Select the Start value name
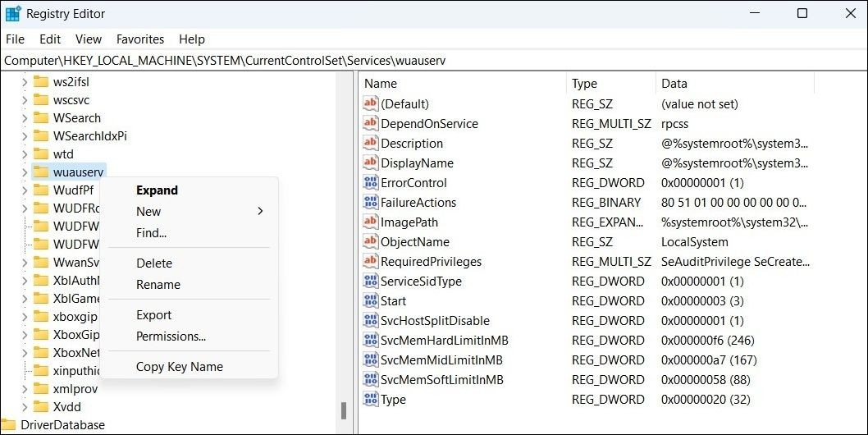Viewport: 868px width, 435px height. [394, 301]
